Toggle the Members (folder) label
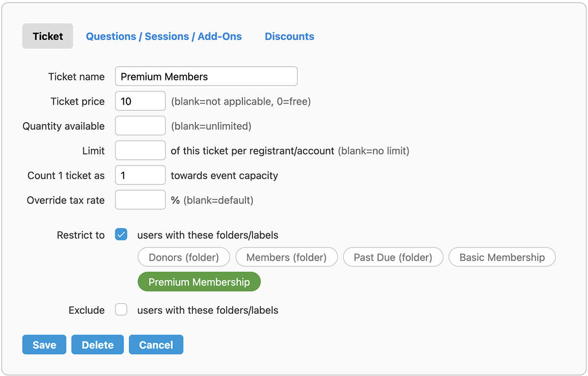 pos(286,257)
